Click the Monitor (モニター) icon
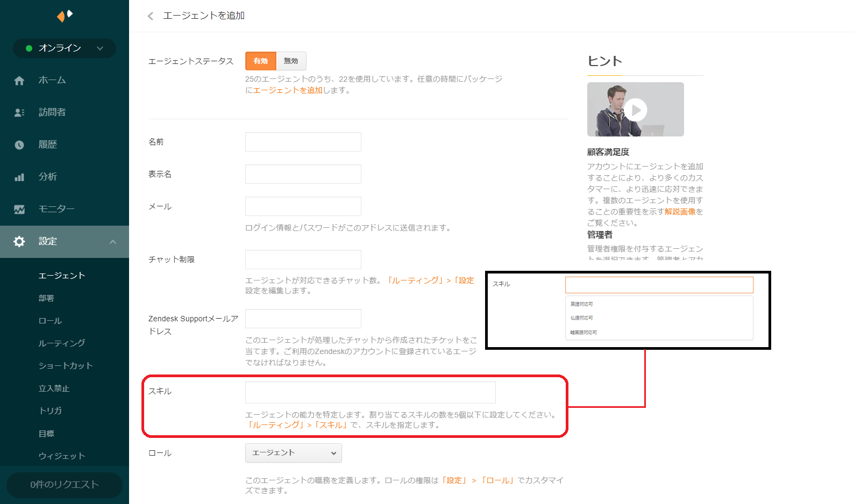 click(x=19, y=210)
